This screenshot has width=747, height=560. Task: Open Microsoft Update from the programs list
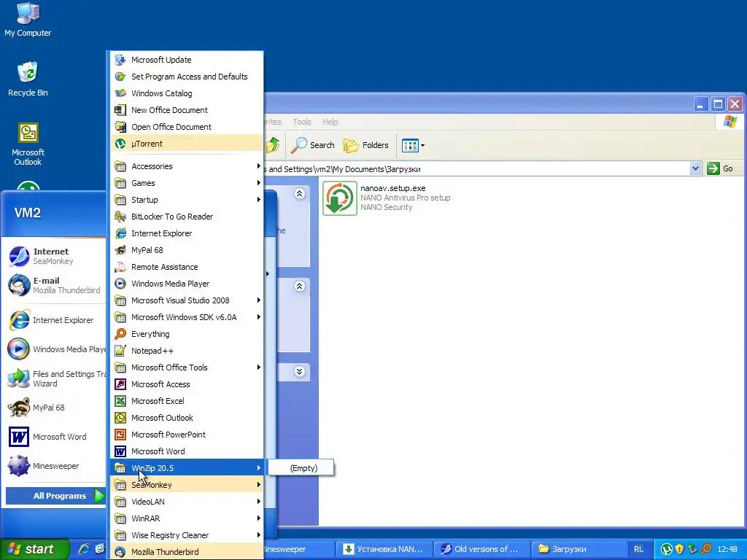pyautogui.click(x=187, y=60)
